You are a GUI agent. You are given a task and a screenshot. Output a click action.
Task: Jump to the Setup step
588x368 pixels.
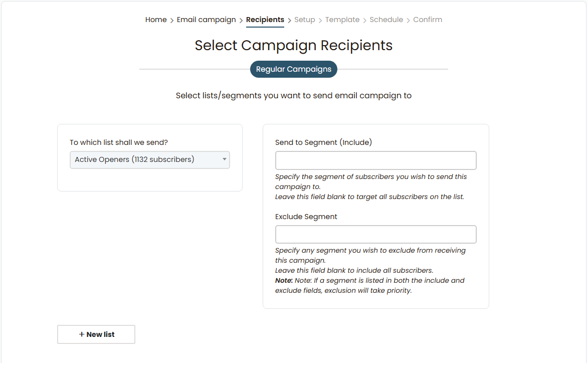pyautogui.click(x=305, y=20)
